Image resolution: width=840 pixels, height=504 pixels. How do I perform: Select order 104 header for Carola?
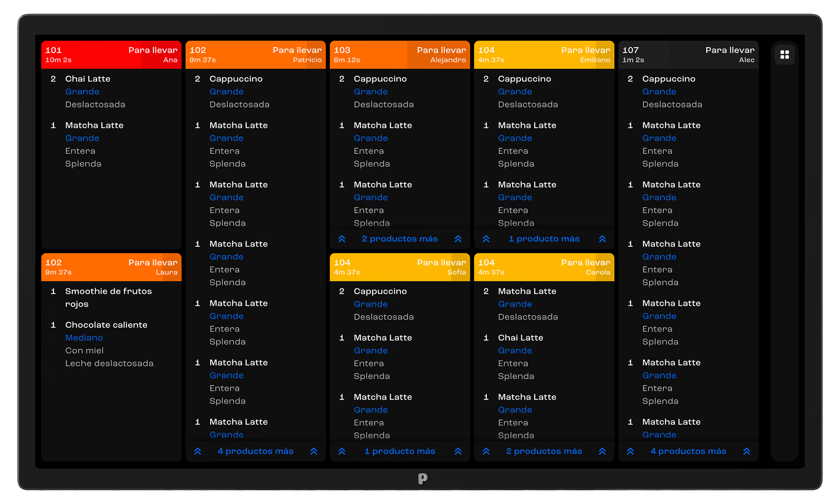544,267
